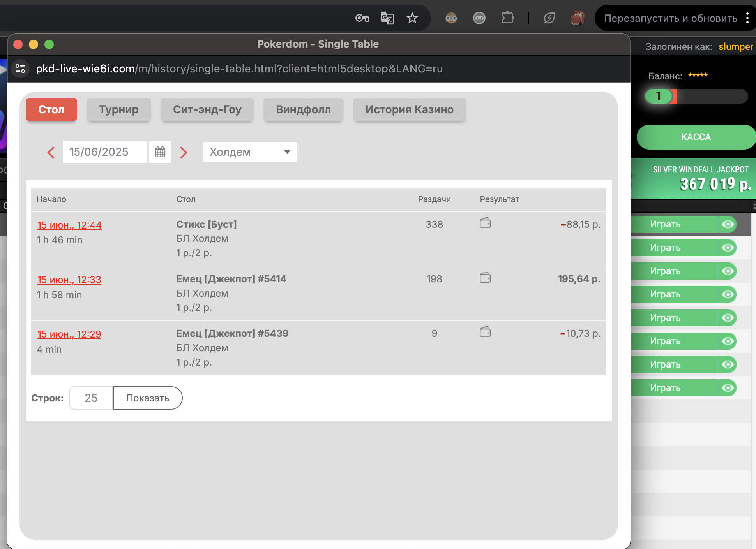Click the Строк rows count field
Viewport: 756px width, 549px height.
[91, 398]
